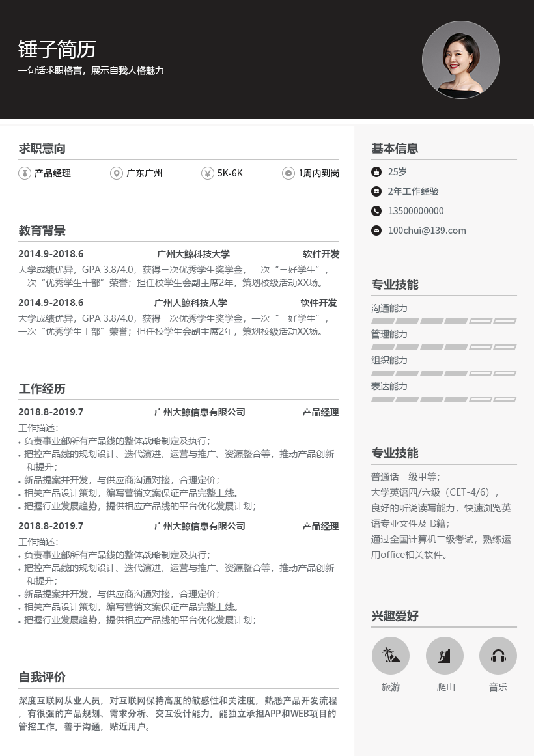Click the 表达能力 skill label

tap(389, 386)
